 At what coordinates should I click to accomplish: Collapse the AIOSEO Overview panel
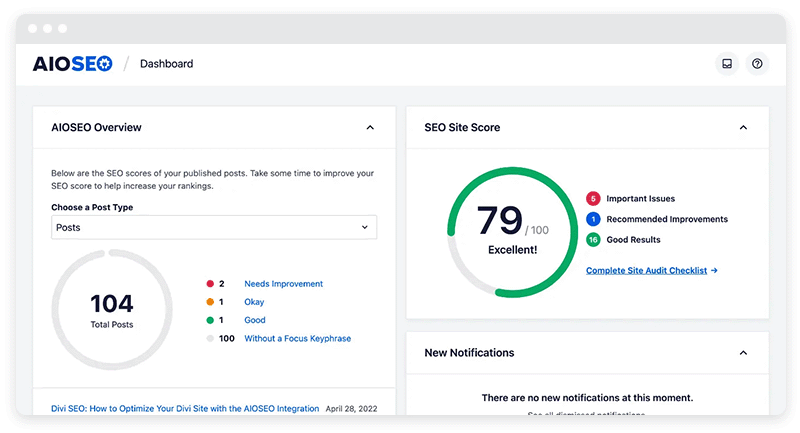tap(370, 128)
